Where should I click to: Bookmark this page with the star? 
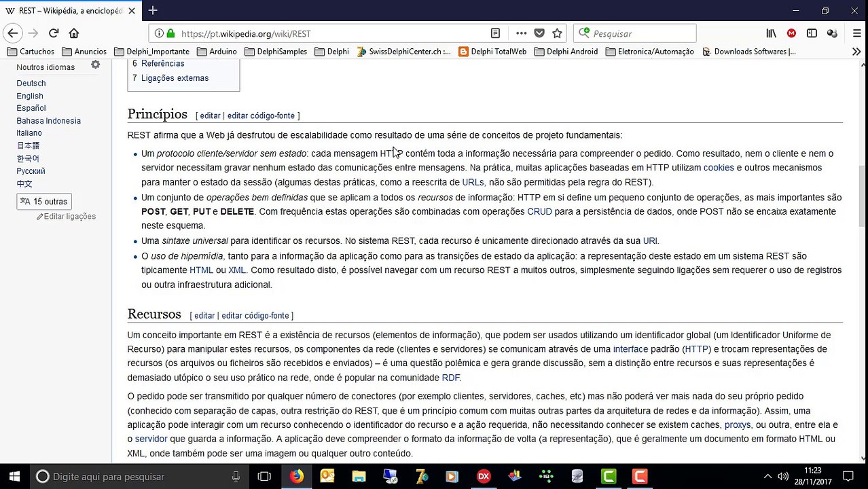click(x=557, y=33)
